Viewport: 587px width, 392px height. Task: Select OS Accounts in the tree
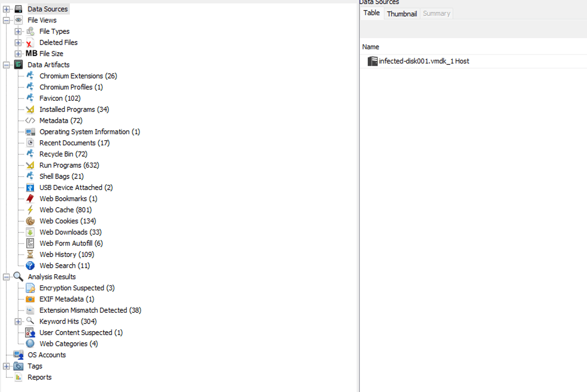tap(46, 355)
